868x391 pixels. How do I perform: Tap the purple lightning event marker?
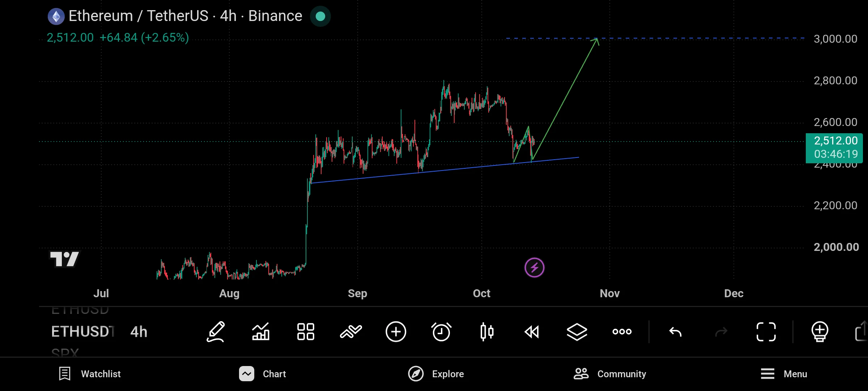535,268
